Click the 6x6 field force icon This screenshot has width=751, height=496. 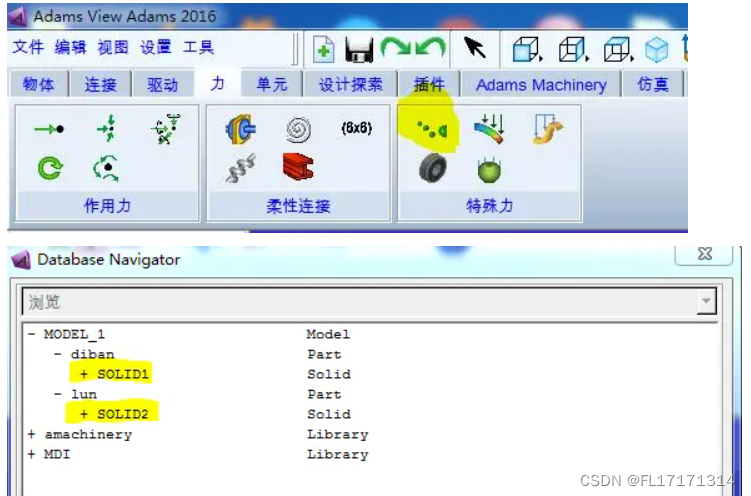(x=356, y=128)
